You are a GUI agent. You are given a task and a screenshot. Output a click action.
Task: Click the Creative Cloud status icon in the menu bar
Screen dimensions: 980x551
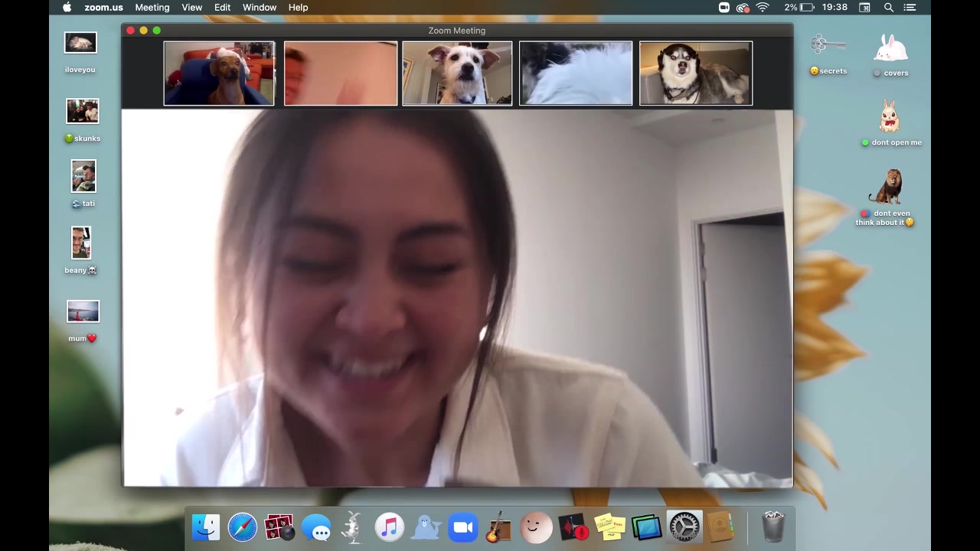point(743,8)
